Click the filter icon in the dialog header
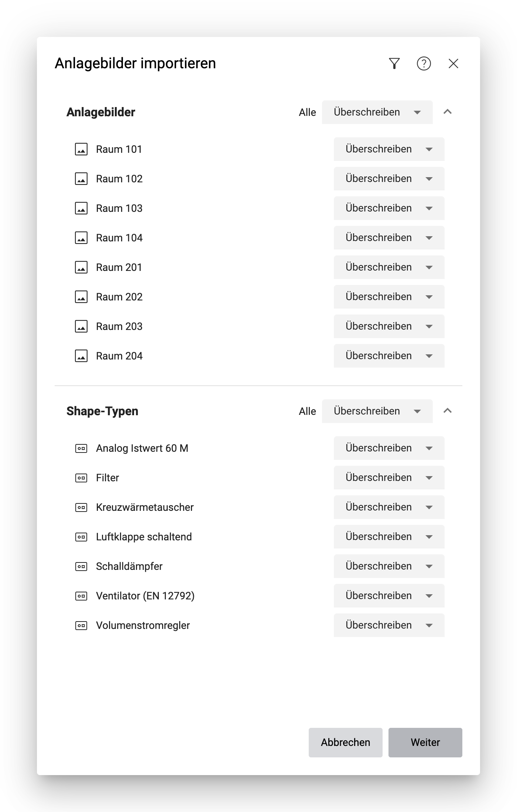Viewport: 517px width, 812px height. click(x=395, y=64)
